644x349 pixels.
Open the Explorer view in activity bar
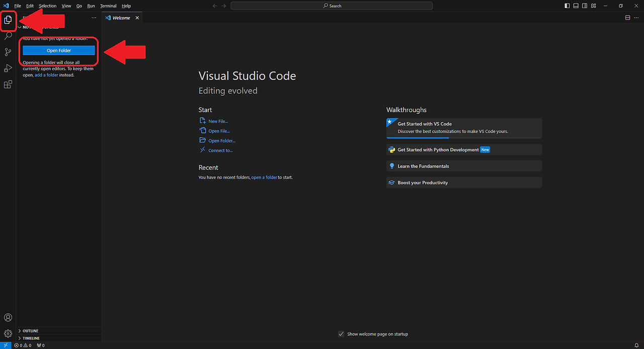coord(8,20)
